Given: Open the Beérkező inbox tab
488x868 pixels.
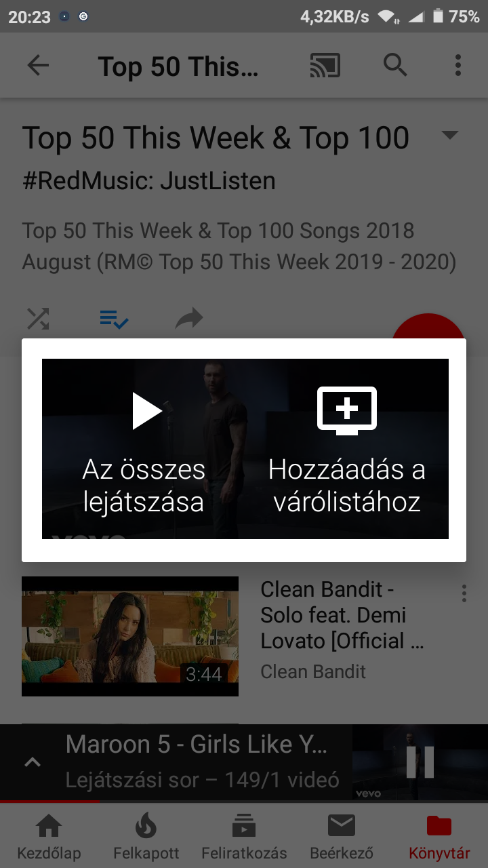Looking at the screenshot, I should point(342,837).
